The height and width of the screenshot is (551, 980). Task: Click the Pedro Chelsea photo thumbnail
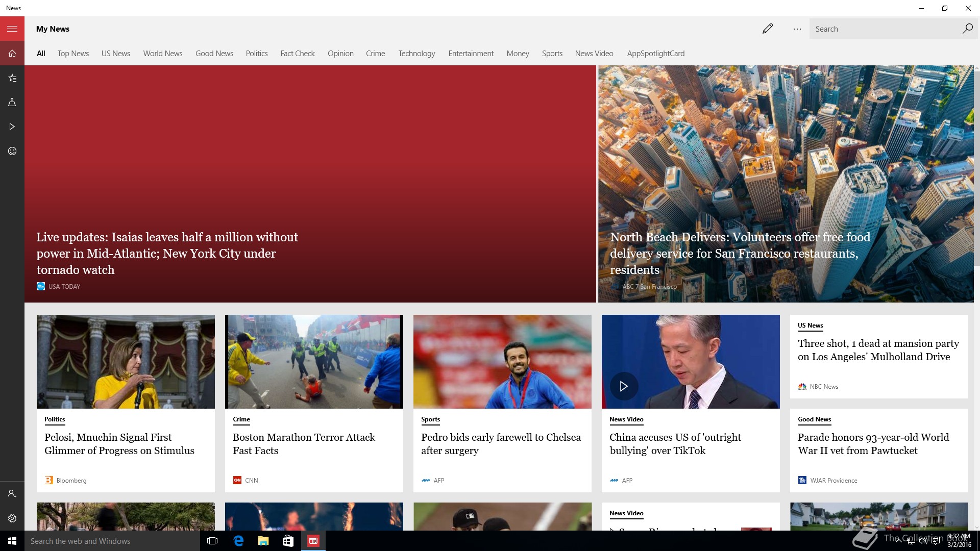point(502,362)
